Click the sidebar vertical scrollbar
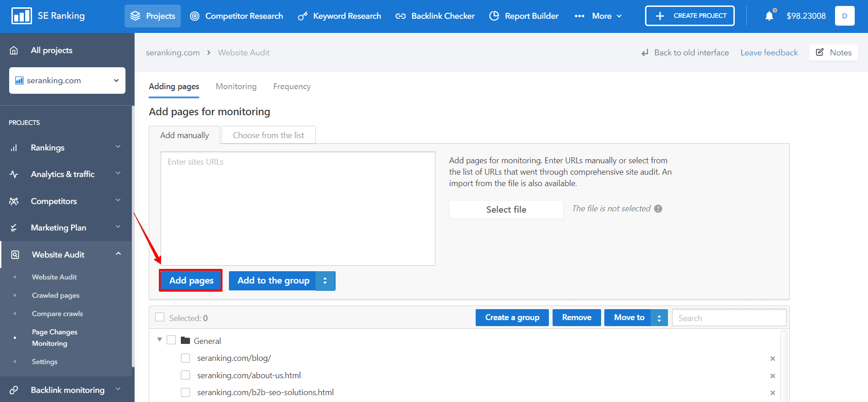Viewport: 868px width, 402px height. coord(133,236)
